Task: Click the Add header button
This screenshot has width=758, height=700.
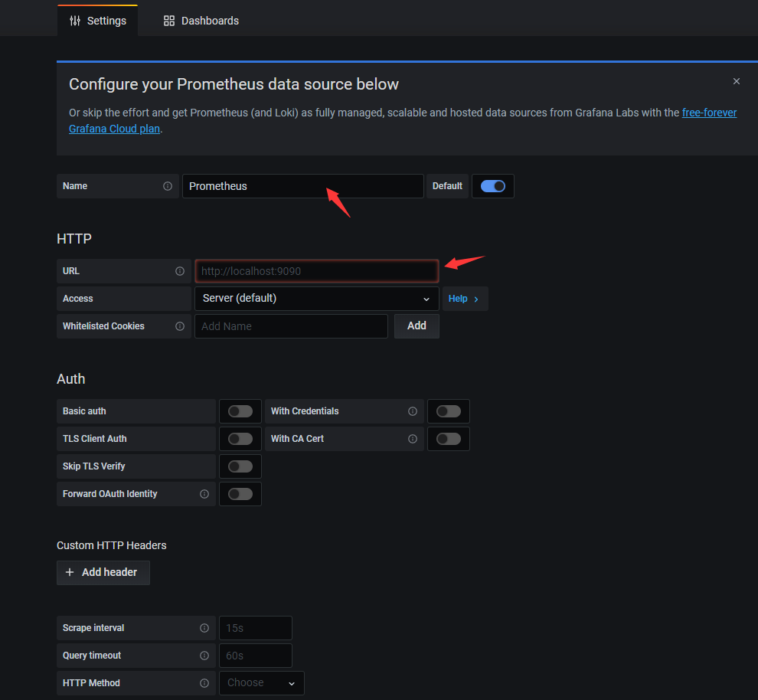Action: coord(103,572)
